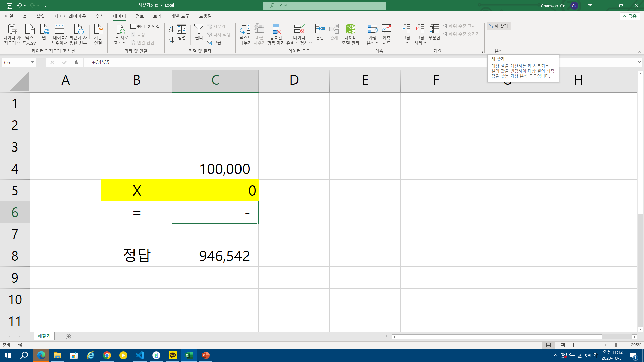Switch to Normal view button
Screen dimensions: 644x362
click(548, 345)
